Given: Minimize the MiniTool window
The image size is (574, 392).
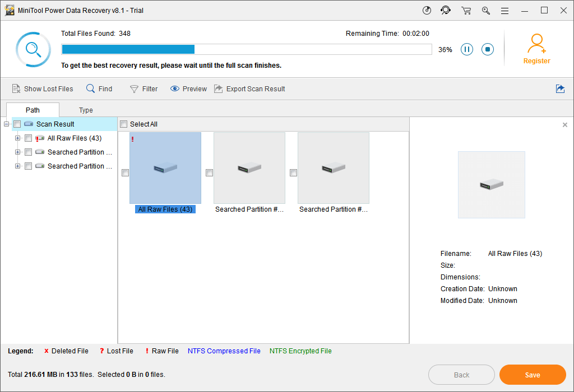Looking at the screenshot, I should [525, 11].
